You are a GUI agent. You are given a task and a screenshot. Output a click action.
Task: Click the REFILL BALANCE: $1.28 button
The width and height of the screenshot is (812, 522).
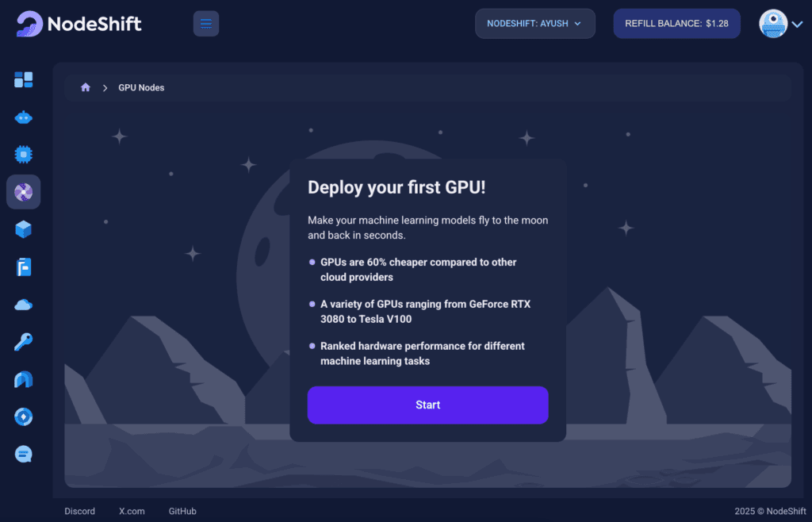[677, 24]
